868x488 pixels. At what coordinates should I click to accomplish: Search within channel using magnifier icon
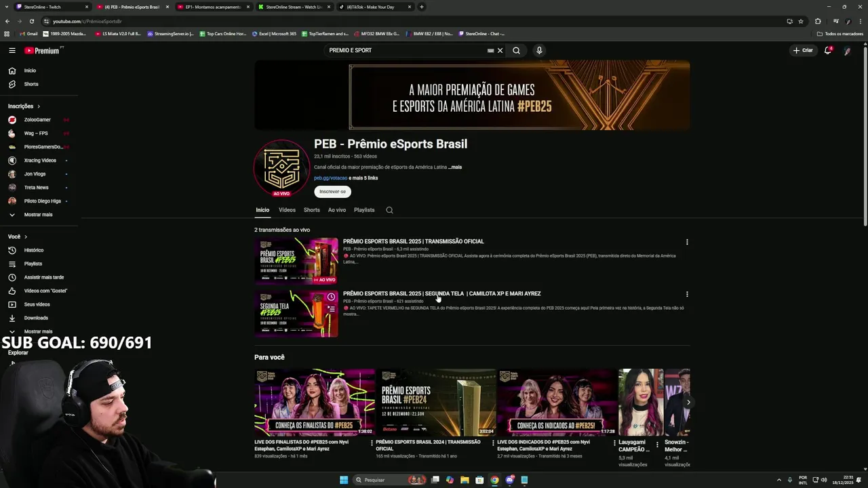(389, 210)
